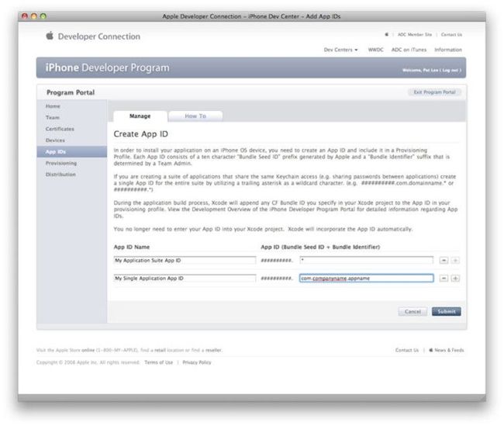Open the Terms of Use link
The image size is (504, 426).
158,362
